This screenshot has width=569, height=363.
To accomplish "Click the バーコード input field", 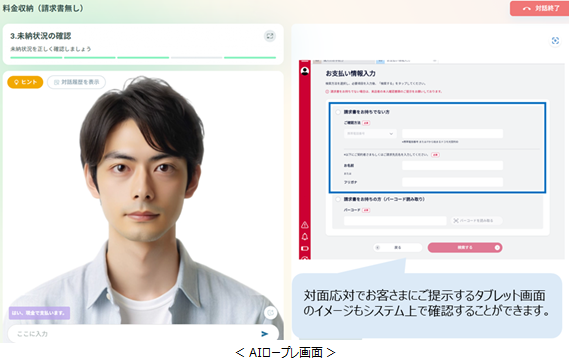I will [395, 221].
